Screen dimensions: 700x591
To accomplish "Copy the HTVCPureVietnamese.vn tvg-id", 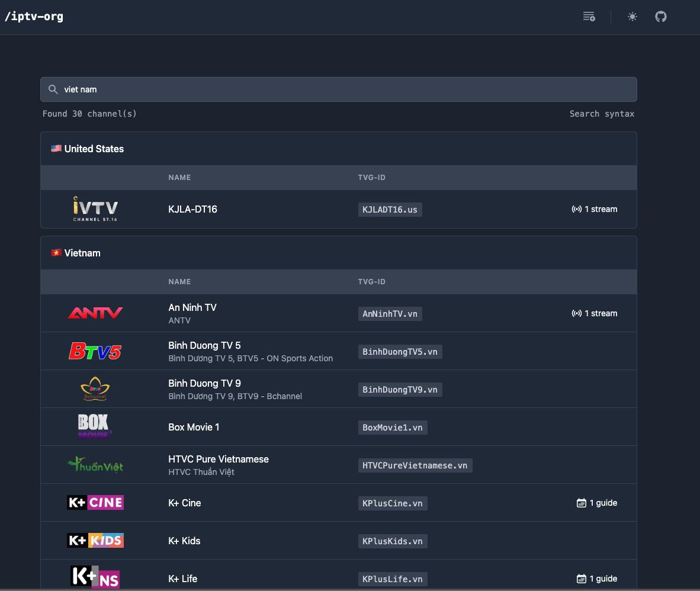I will pos(415,465).
